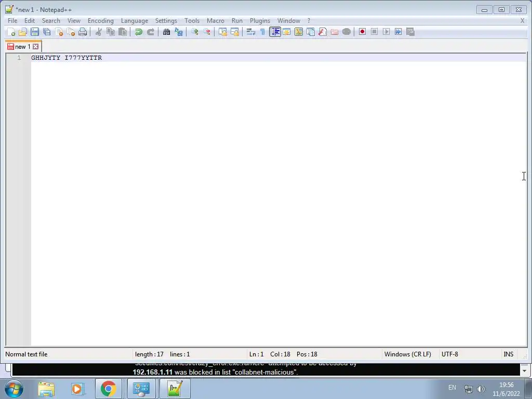Click the UTF-8 encoding status field
The width and height of the screenshot is (532, 399).
[x=450, y=354]
